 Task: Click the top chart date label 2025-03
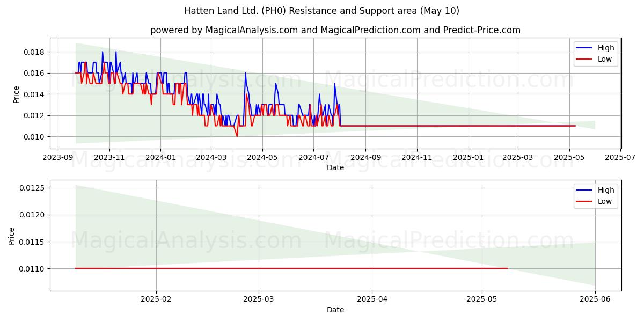(518, 158)
